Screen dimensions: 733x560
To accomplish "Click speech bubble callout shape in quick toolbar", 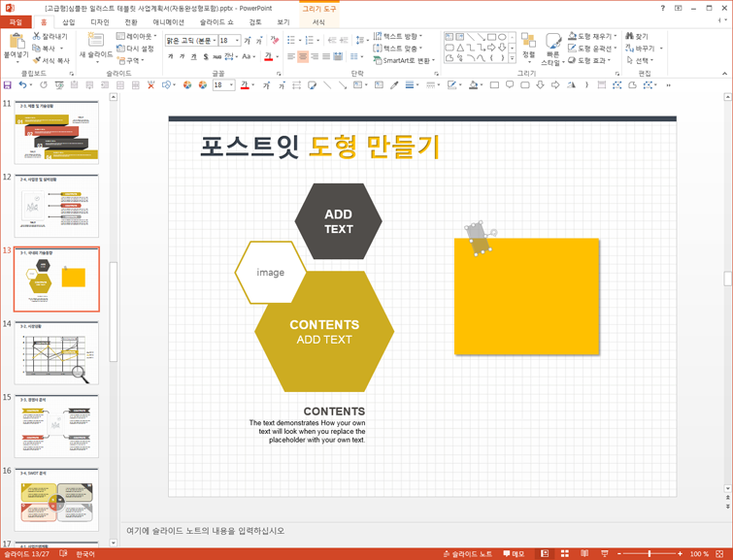I will 510,84.
